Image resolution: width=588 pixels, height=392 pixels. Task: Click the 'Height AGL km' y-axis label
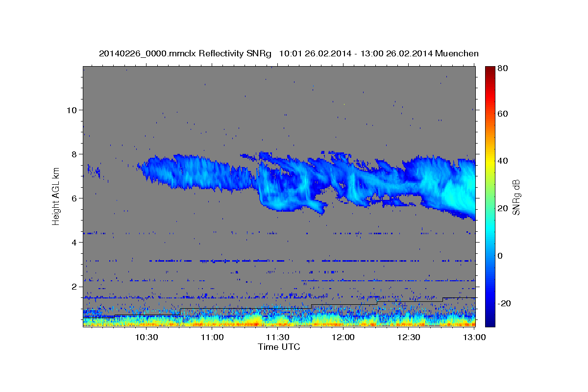(56, 196)
